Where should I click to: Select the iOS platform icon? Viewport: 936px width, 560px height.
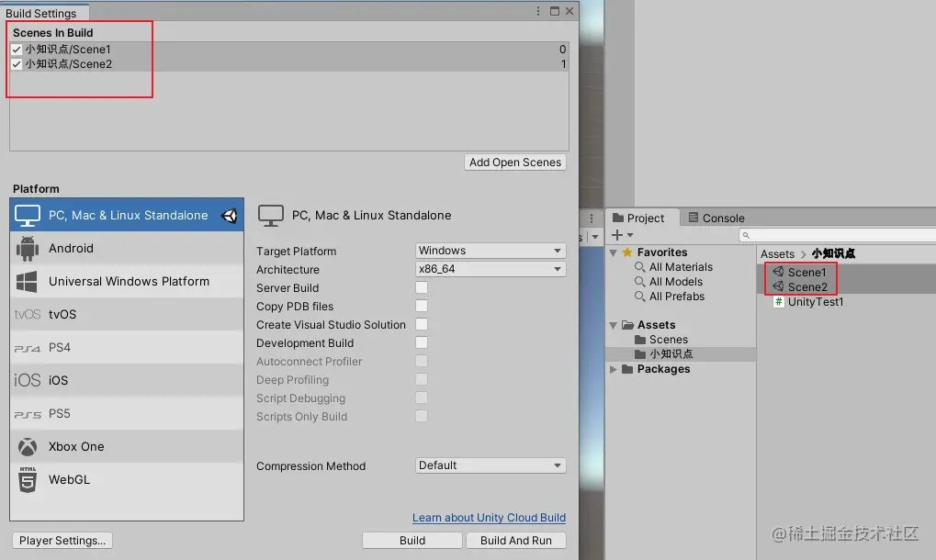point(28,380)
